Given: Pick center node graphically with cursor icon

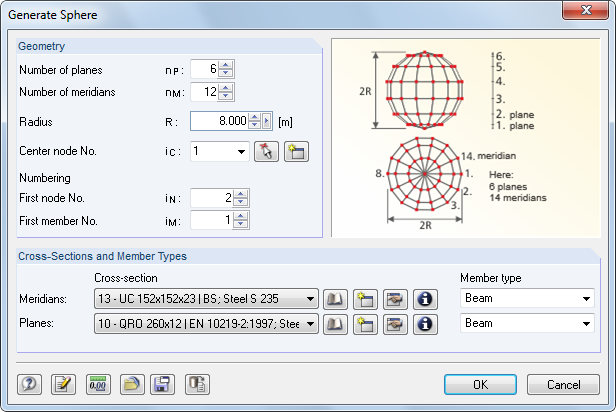Looking at the screenshot, I should [266, 152].
